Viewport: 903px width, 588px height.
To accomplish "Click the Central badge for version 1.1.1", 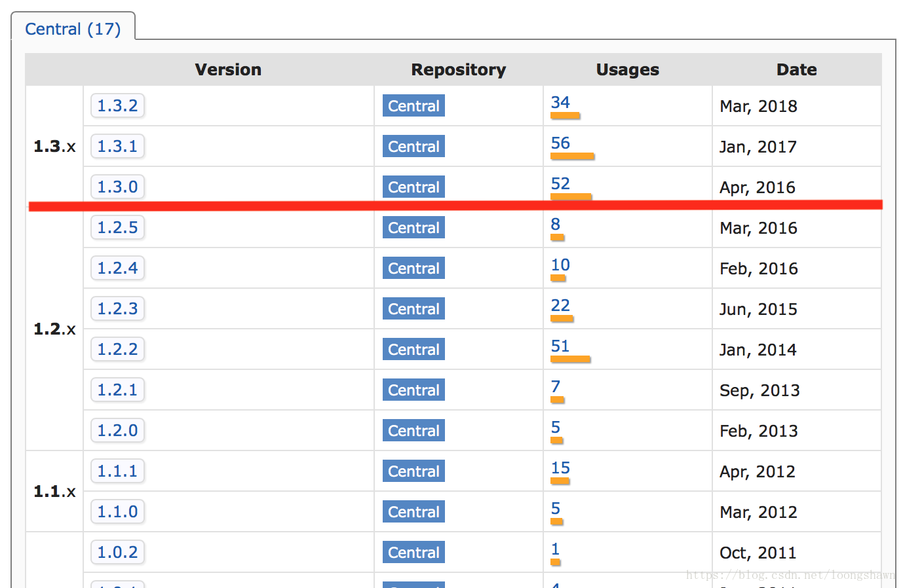I will [413, 471].
